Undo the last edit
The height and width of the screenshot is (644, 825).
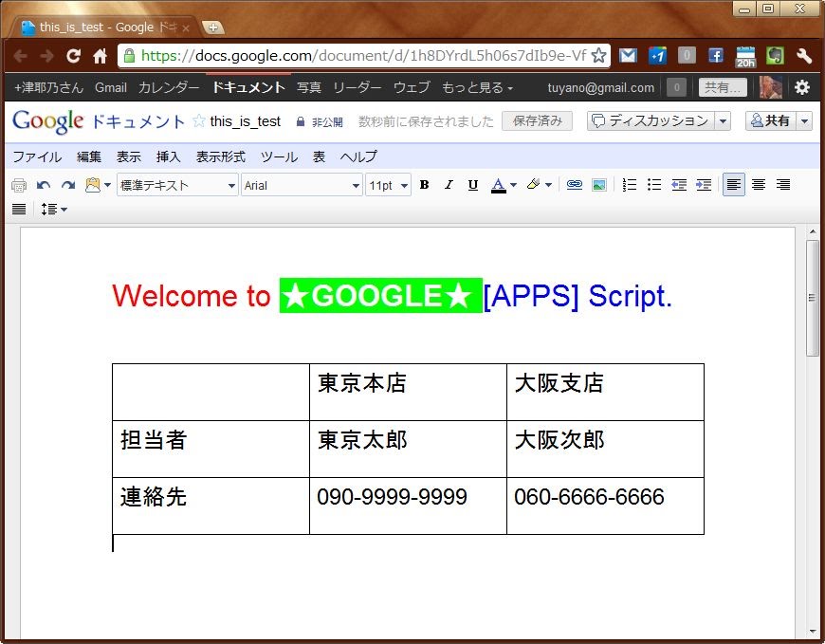coord(44,185)
